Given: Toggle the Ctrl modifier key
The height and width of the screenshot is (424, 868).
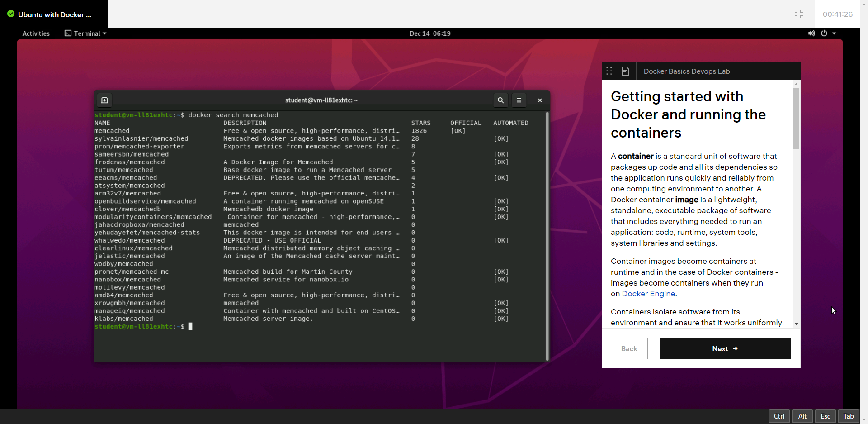Looking at the screenshot, I should pyautogui.click(x=779, y=416).
